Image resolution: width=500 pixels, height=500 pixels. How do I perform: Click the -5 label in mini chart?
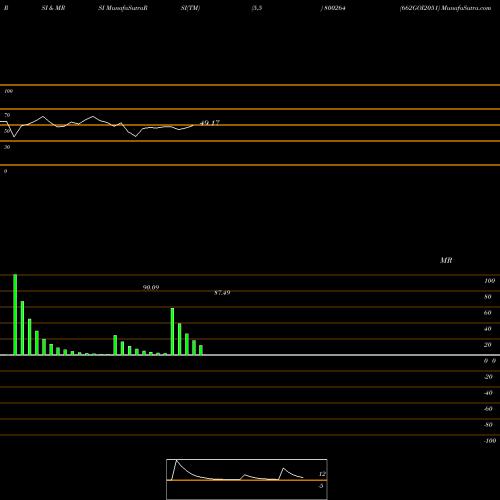[321, 486]
